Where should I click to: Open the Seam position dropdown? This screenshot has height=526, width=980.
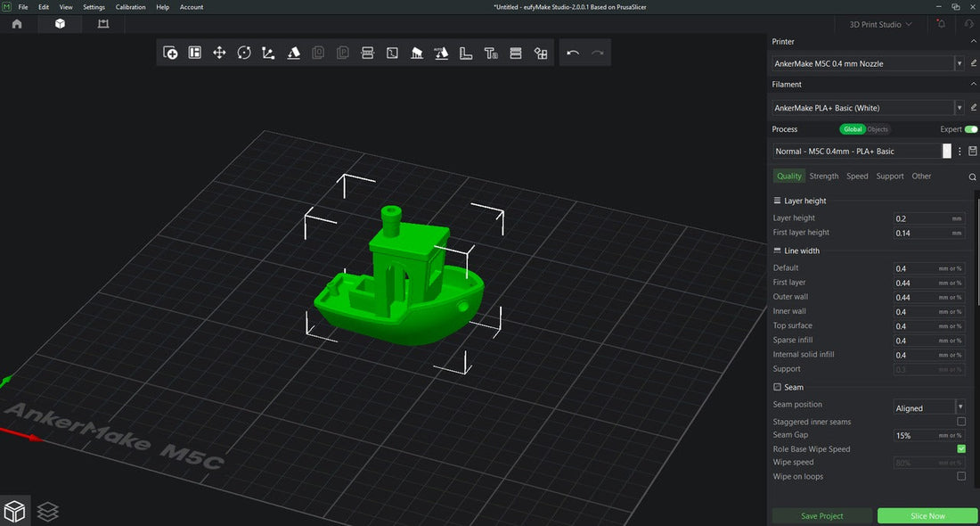pos(928,407)
